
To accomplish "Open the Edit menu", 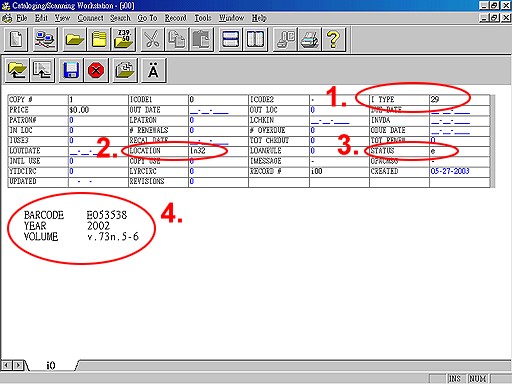I will click(x=41, y=18).
